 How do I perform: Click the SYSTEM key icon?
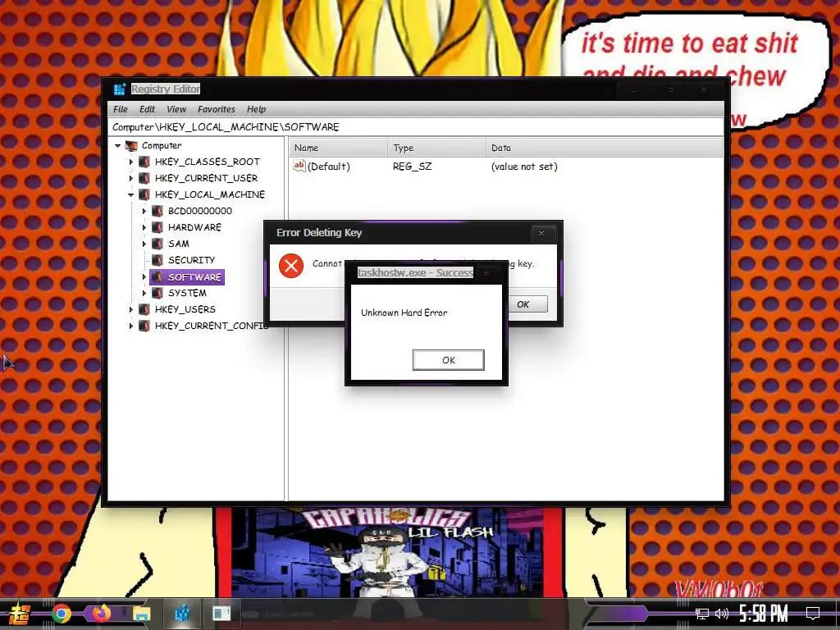point(157,293)
